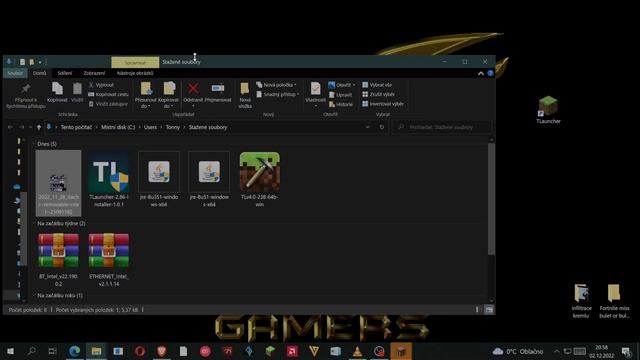Open the TLauncher desktop shortcut

click(x=548, y=110)
